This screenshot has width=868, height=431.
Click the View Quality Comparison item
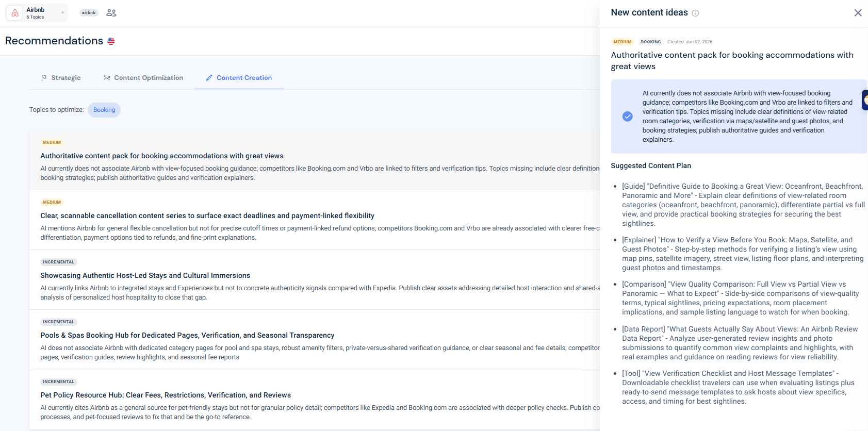[741, 298]
